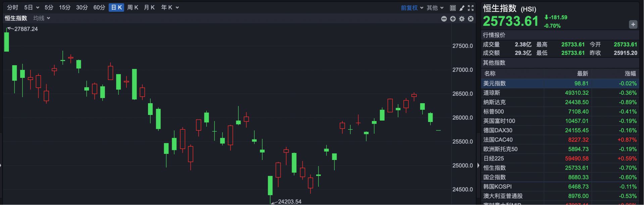
Task: Switch to the 分时 intraday tab
Action: coord(12,7)
